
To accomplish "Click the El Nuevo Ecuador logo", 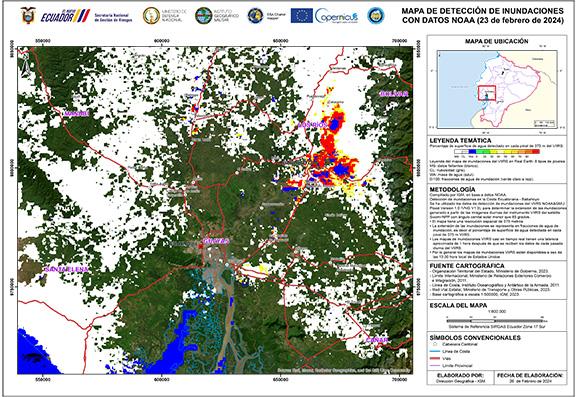I will (x=65, y=16).
